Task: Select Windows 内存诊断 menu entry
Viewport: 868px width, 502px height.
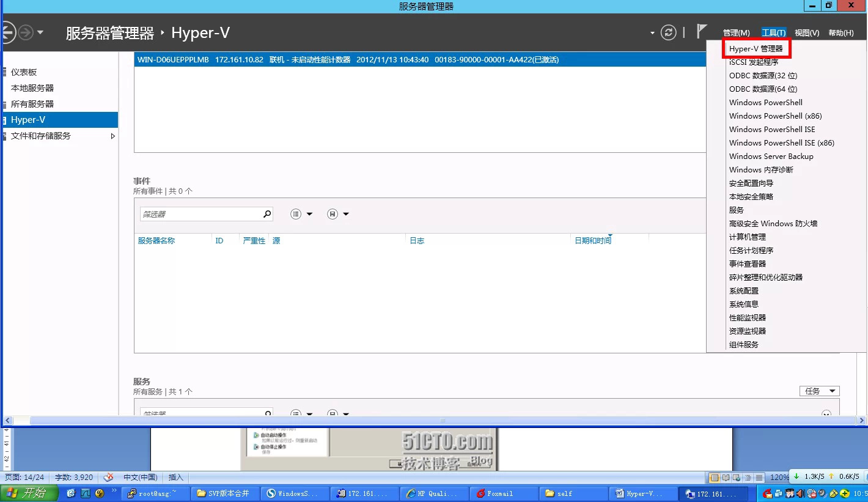Action: coord(761,170)
